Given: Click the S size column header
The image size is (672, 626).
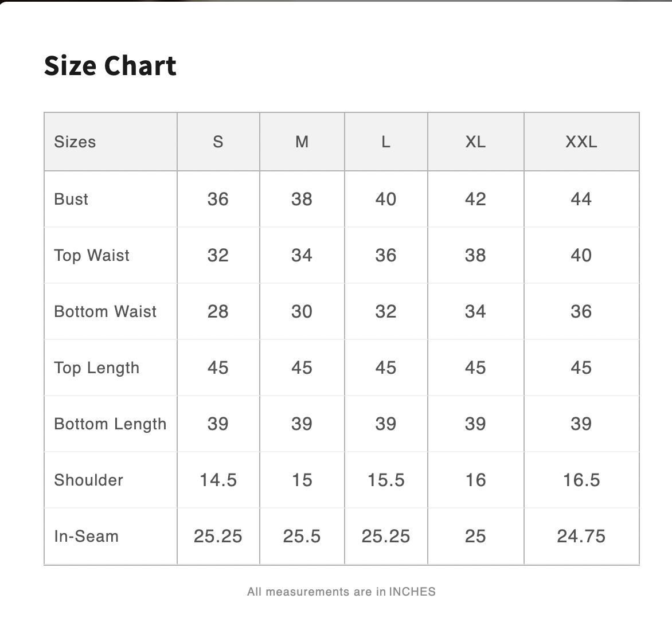Looking at the screenshot, I should pyautogui.click(x=218, y=142).
